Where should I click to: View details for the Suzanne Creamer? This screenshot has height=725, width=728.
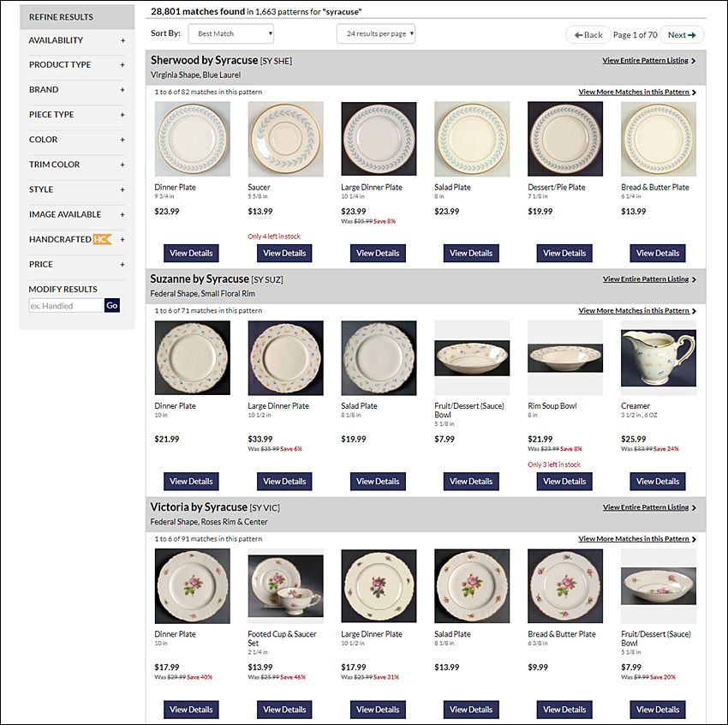658,481
